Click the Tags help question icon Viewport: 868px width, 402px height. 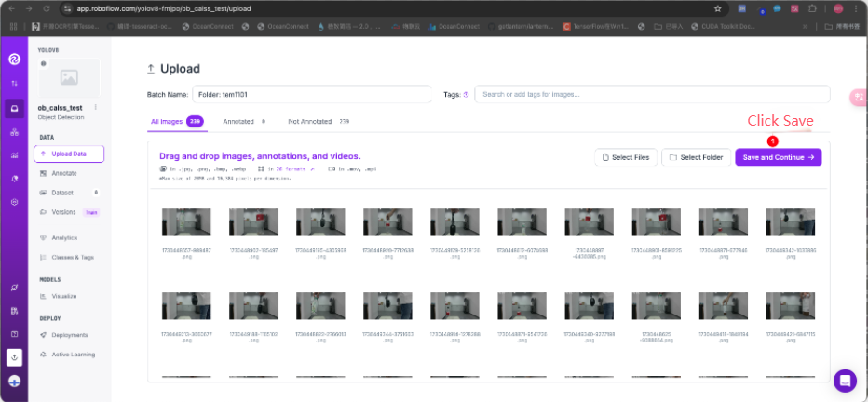[466, 95]
